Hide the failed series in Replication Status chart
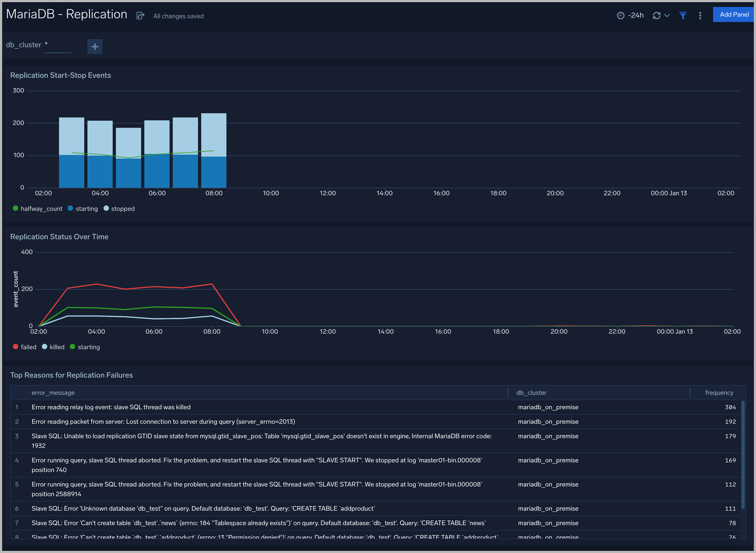This screenshot has height=553, width=756. coord(24,347)
